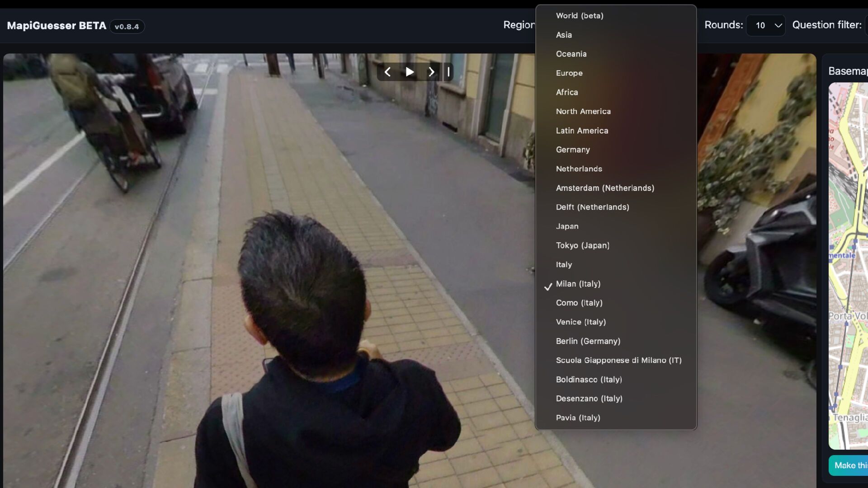Open the Rounds dropdown showing 10

point(765,25)
